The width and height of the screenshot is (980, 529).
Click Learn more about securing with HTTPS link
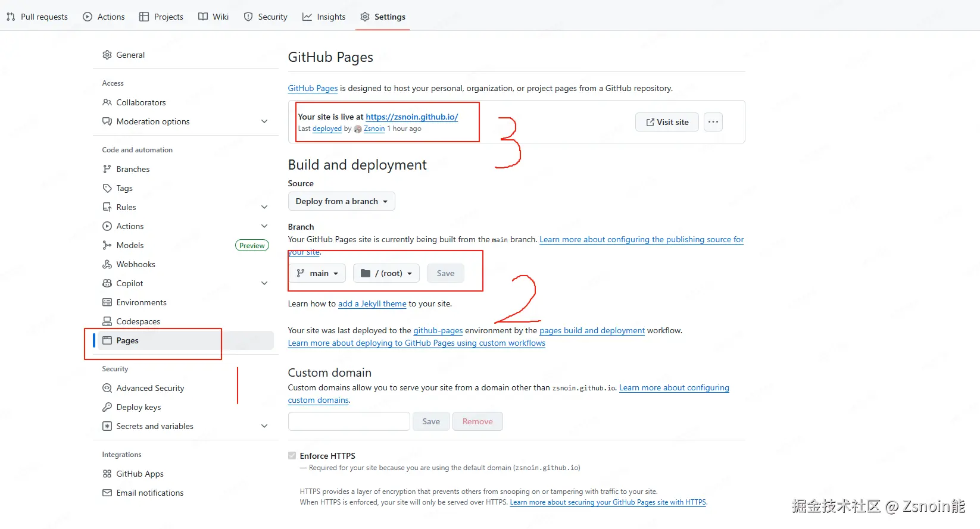click(608, 502)
